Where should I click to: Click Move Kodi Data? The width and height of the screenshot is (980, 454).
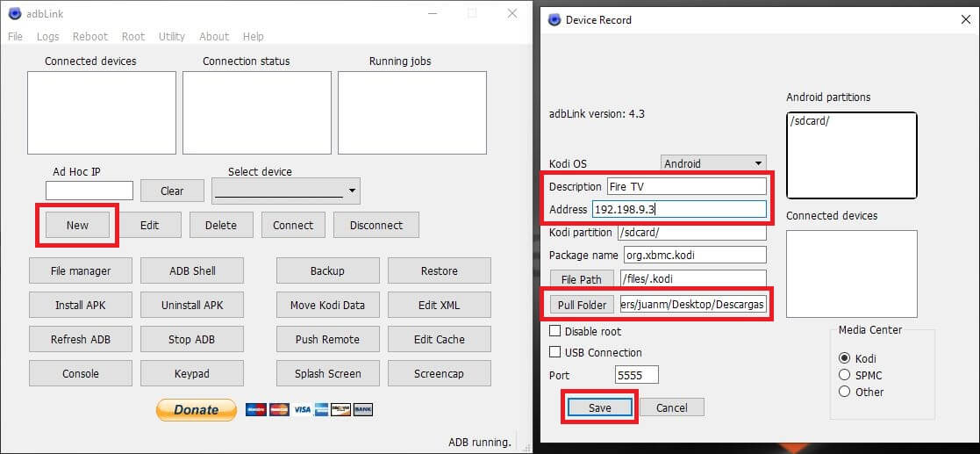tap(327, 306)
